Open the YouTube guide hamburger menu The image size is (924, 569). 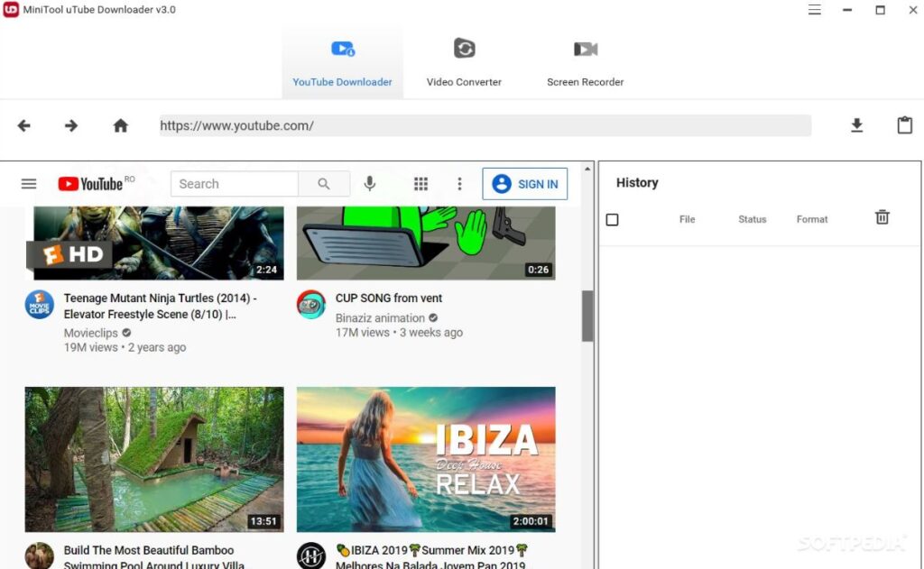[x=28, y=183]
